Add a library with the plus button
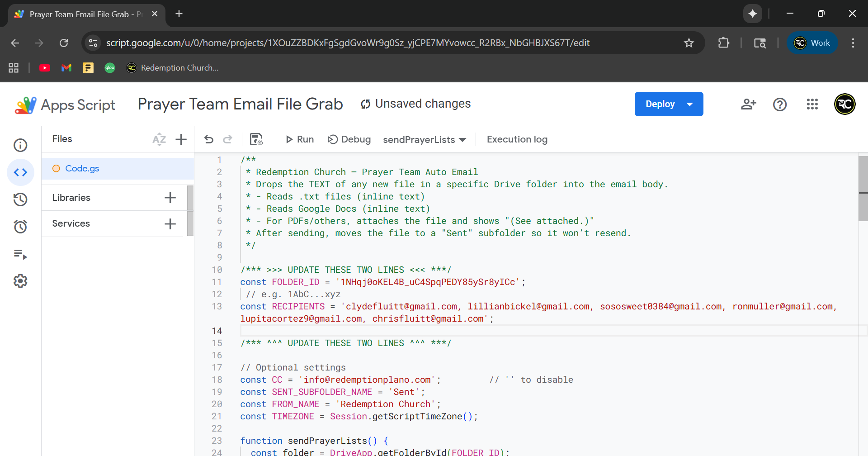Image resolution: width=868 pixels, height=456 pixels. (170, 198)
